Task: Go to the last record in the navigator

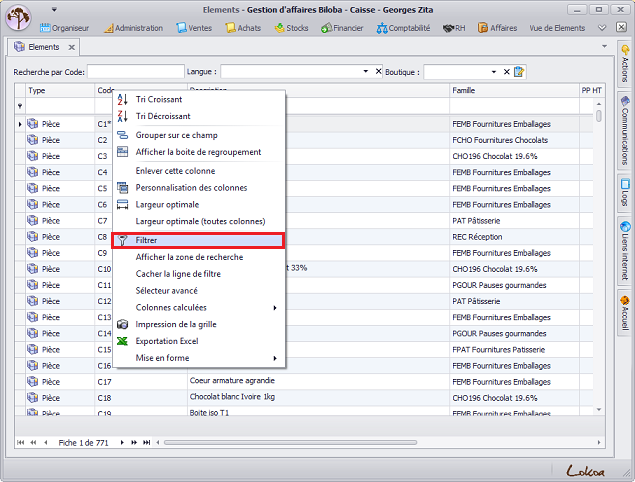Action: (x=147, y=442)
